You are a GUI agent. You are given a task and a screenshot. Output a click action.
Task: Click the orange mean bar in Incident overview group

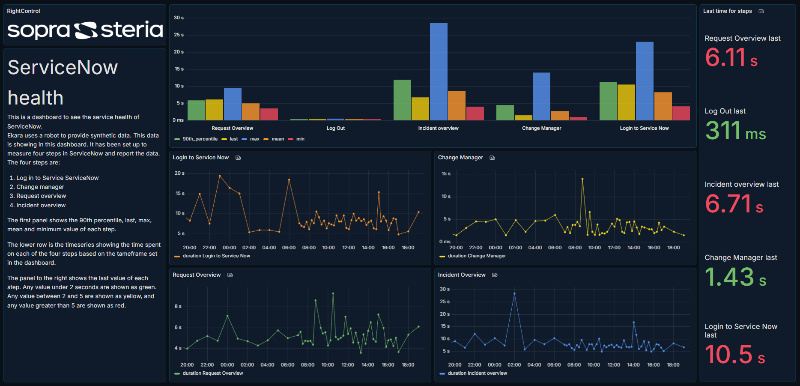pyautogui.click(x=457, y=106)
